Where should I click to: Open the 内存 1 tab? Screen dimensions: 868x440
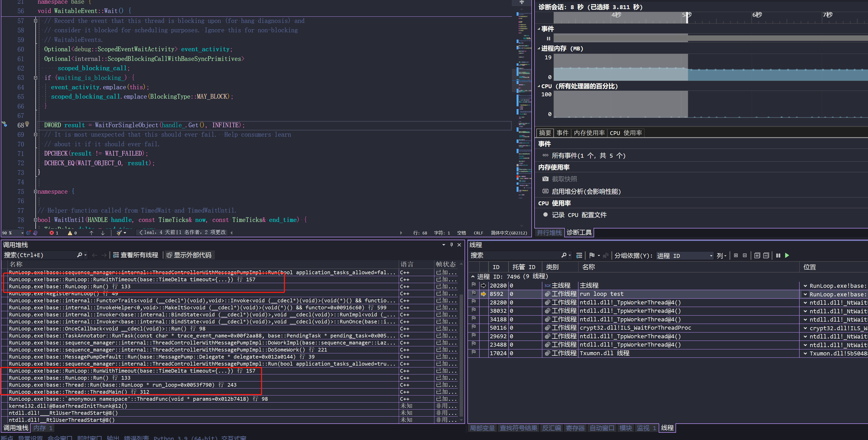click(43, 428)
